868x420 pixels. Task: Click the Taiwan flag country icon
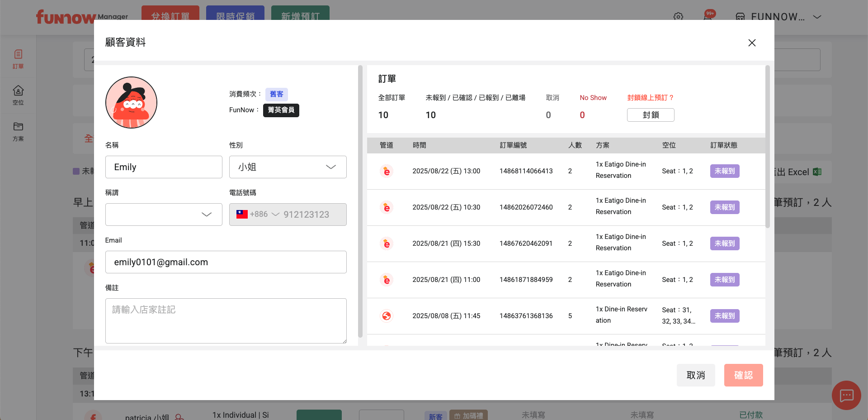point(242,215)
